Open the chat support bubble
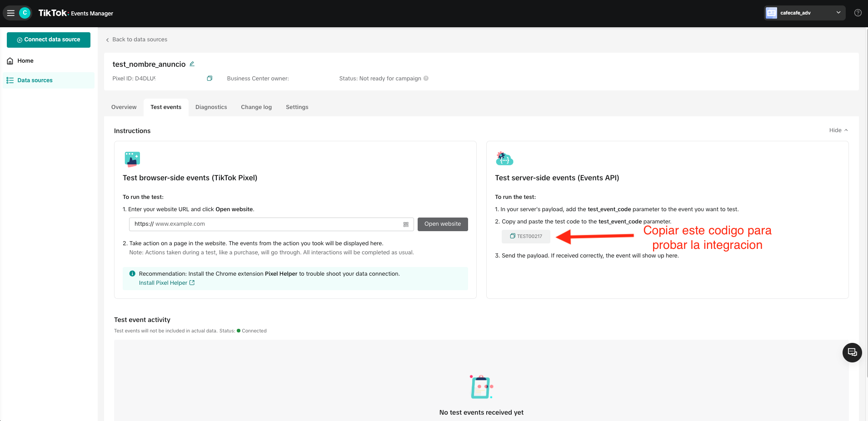Image resolution: width=868 pixels, height=421 pixels. (x=852, y=352)
